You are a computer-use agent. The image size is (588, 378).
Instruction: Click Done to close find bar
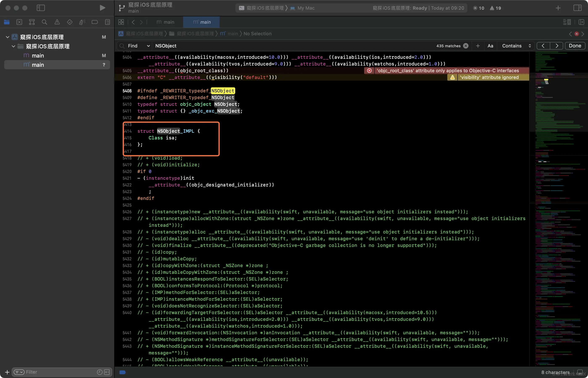[x=575, y=46]
